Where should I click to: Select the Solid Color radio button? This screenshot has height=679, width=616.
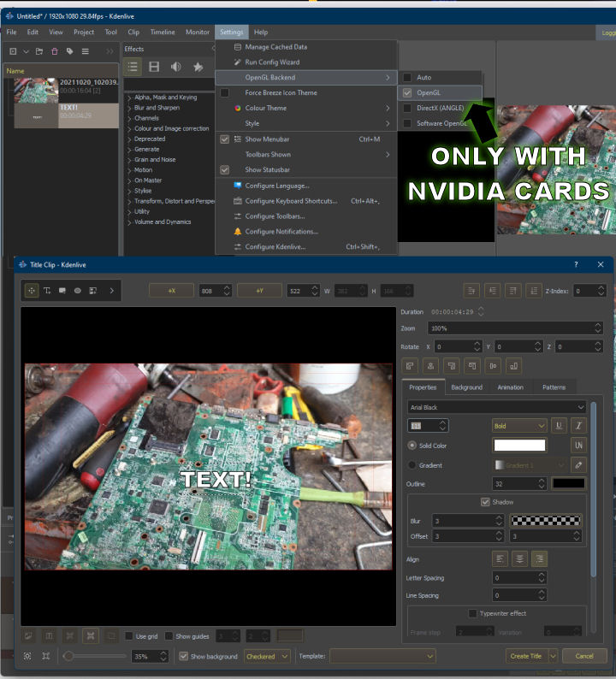[412, 446]
